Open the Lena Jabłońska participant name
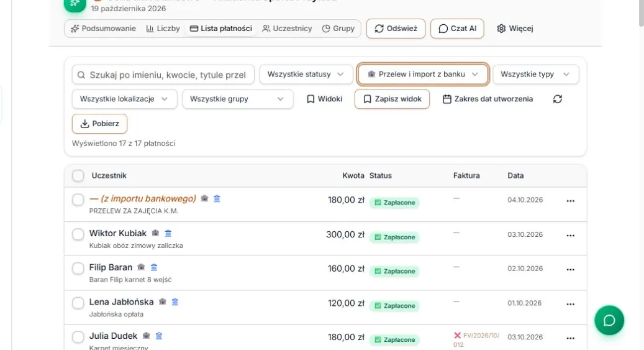Image resolution: width=644 pixels, height=350 pixels. pyautogui.click(x=121, y=302)
